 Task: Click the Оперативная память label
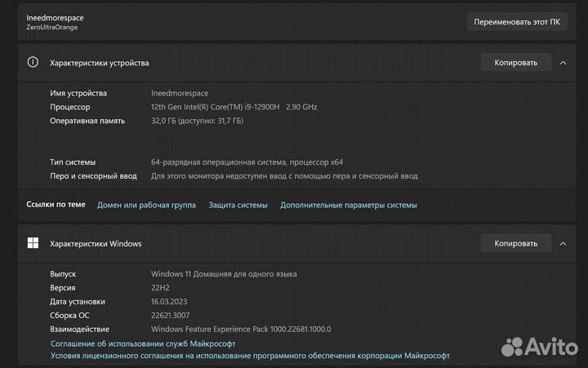pyautogui.click(x=87, y=121)
